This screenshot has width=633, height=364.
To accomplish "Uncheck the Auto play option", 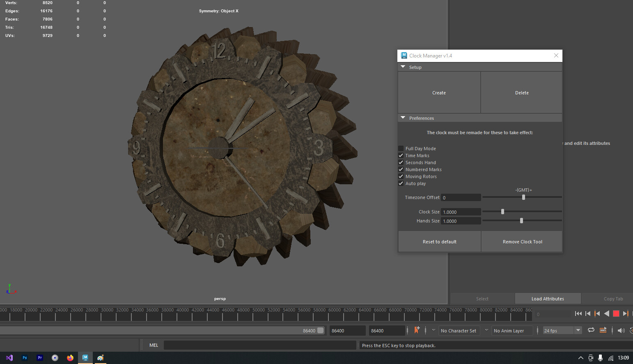I will [401, 183].
